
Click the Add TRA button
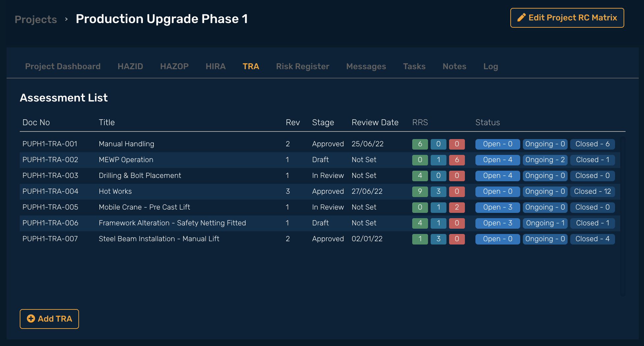[x=49, y=319]
